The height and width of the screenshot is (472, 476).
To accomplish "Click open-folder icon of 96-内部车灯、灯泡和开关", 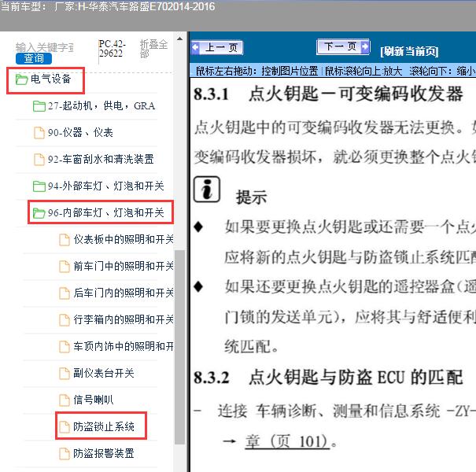I will point(39,212).
